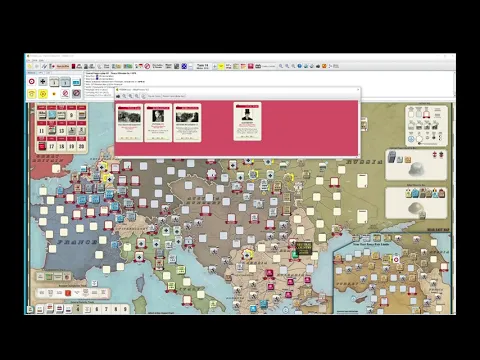Open the blue help question mark icon

299,66
